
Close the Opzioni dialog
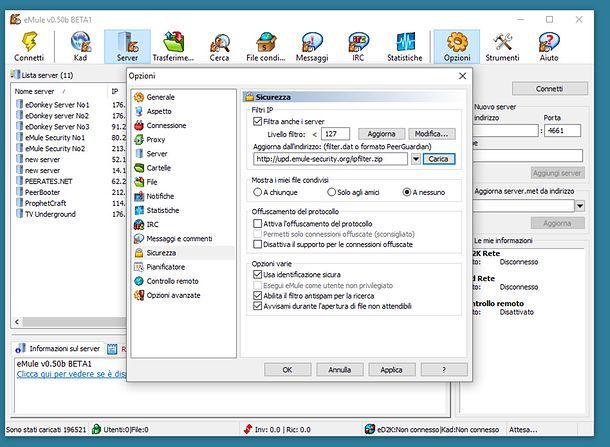pyautogui.click(x=462, y=76)
